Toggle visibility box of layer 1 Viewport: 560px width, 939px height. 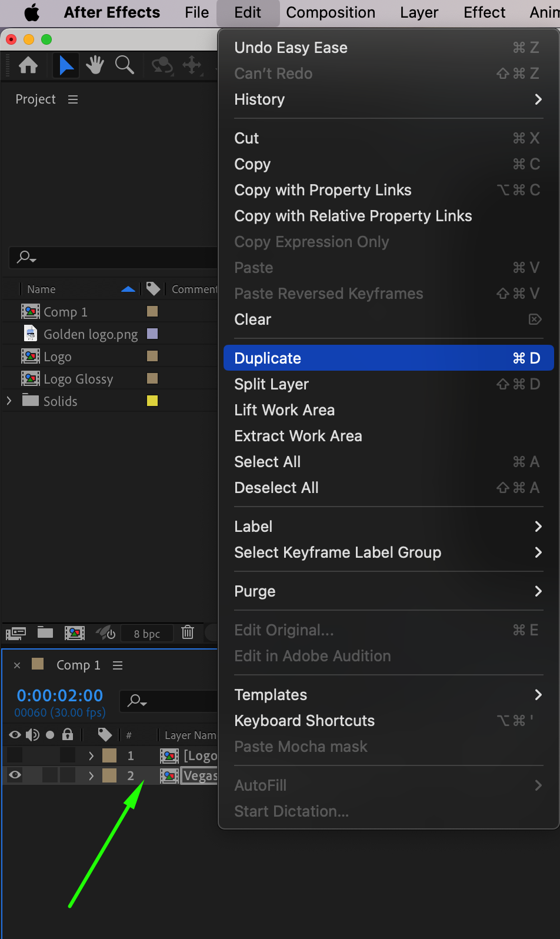click(15, 755)
